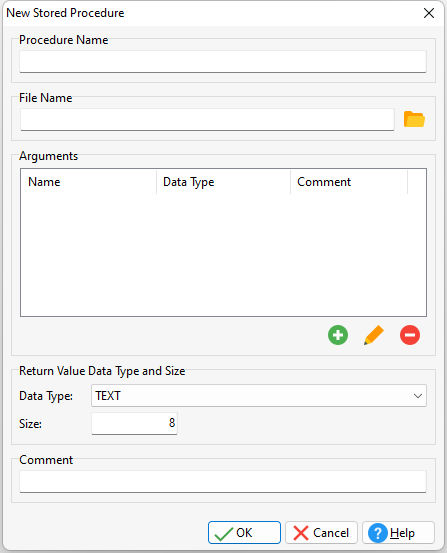Remove argument using the red minus icon

click(x=410, y=335)
